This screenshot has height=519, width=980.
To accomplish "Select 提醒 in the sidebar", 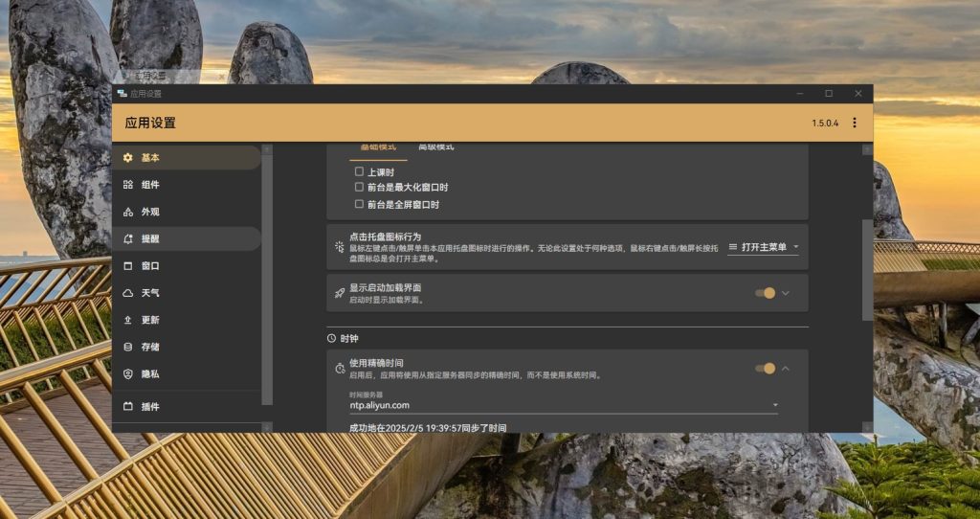I will coord(187,238).
